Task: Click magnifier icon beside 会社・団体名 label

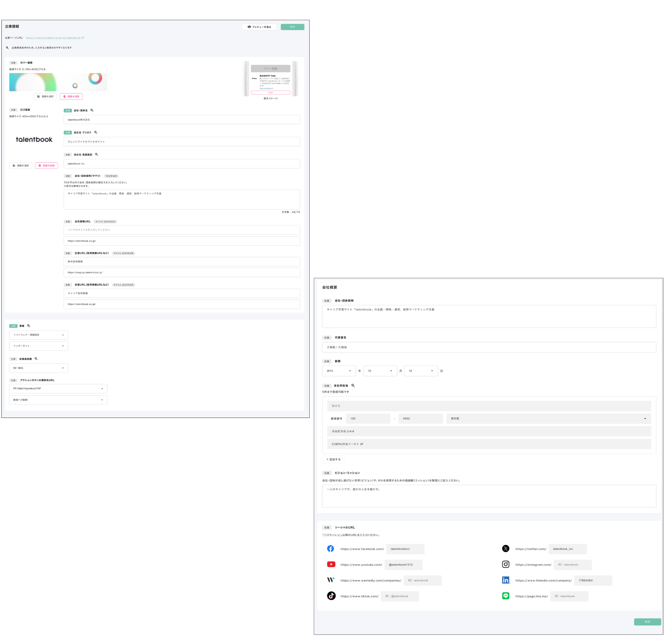Action: (92, 110)
